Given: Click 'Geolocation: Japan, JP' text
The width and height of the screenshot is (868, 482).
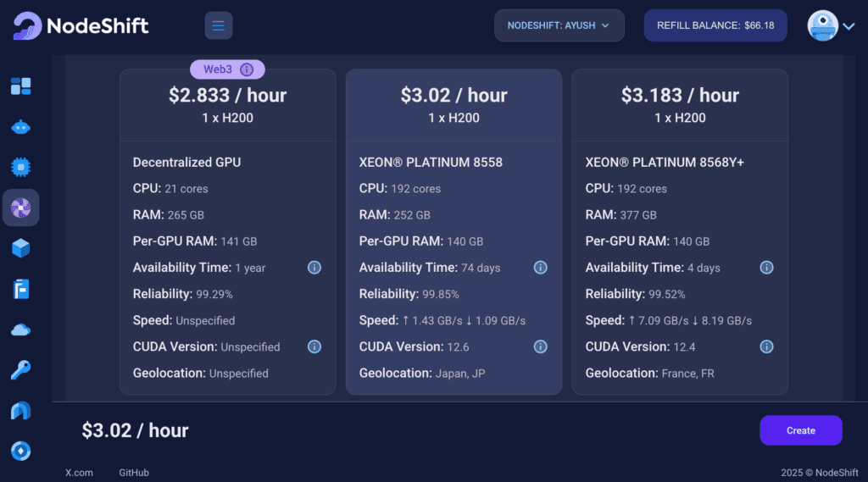Looking at the screenshot, I should click(422, 374).
